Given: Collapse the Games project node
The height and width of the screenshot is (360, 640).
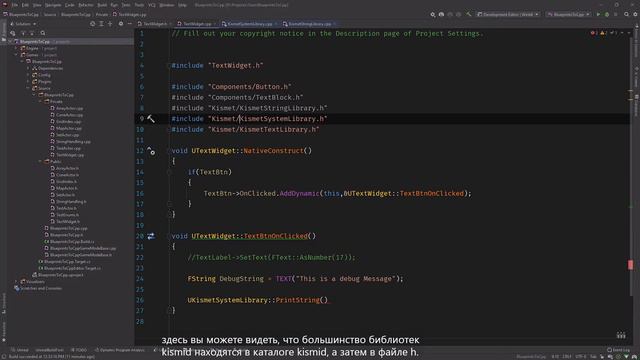Looking at the screenshot, I should click(x=17, y=55).
